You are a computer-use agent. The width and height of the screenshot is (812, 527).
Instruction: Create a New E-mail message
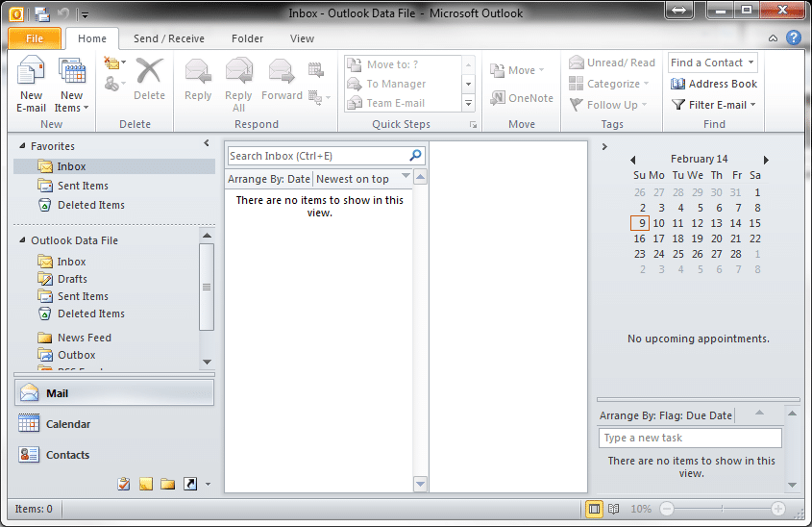click(31, 85)
